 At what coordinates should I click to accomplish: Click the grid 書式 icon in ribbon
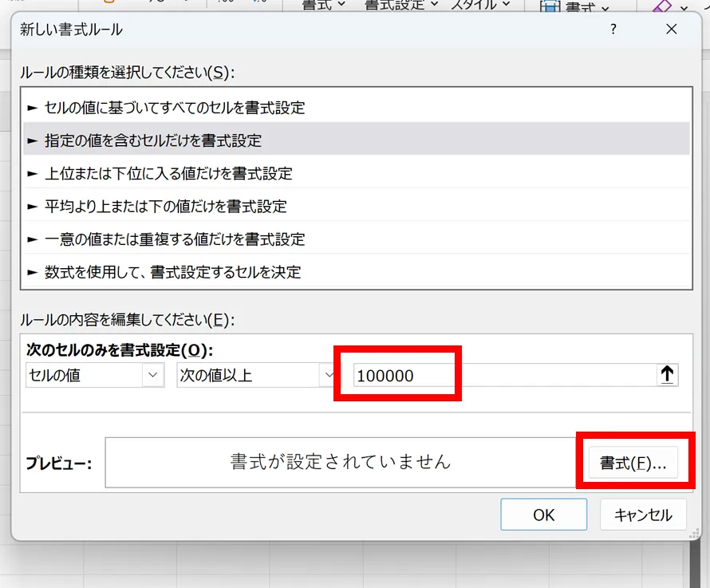(x=549, y=6)
